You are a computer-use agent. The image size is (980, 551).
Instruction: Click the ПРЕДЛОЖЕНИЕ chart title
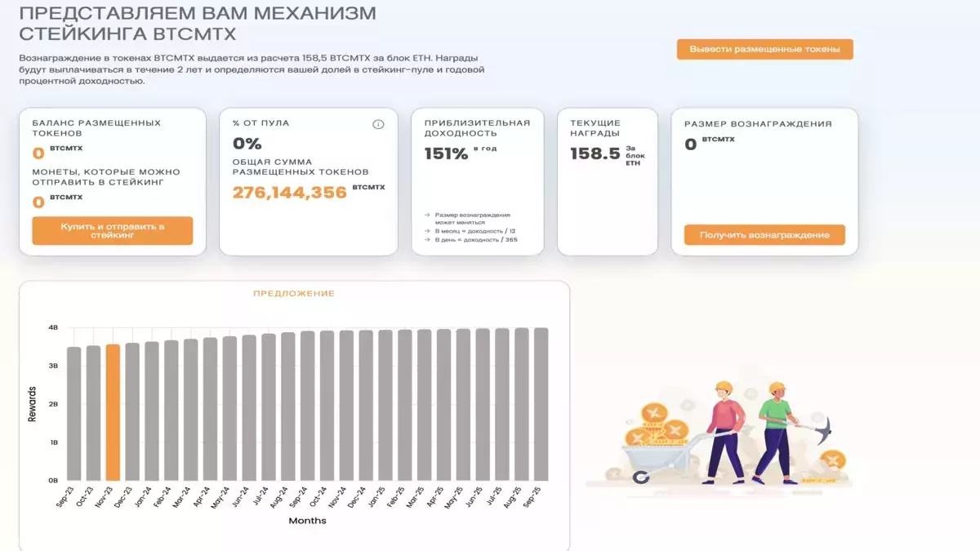[x=294, y=294]
